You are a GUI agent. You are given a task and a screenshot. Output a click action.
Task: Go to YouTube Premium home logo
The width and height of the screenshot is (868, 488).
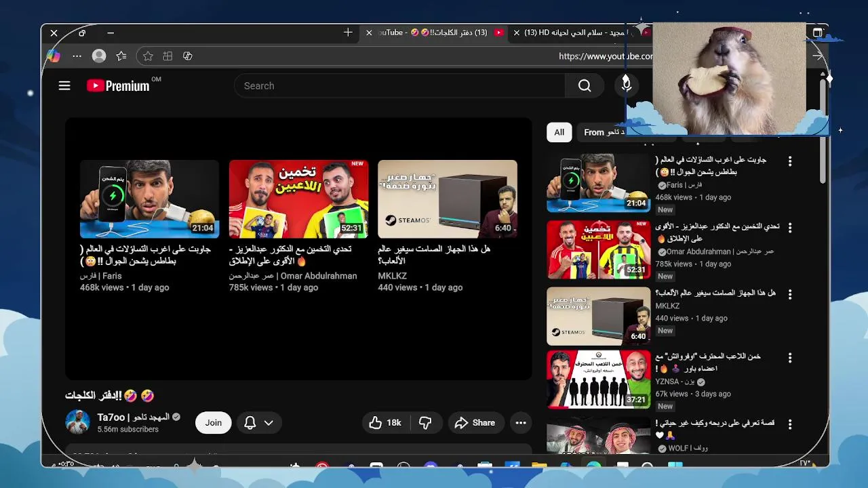(118, 85)
